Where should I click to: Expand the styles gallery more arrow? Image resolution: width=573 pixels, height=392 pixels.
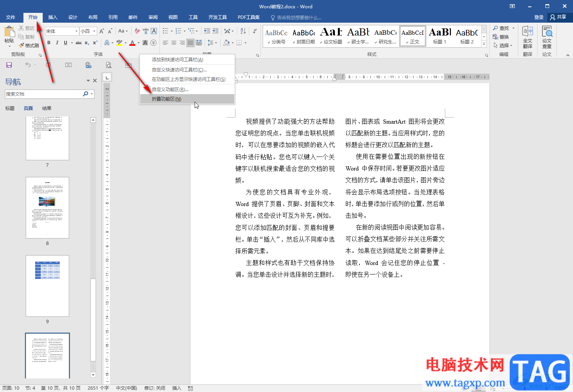pos(484,44)
